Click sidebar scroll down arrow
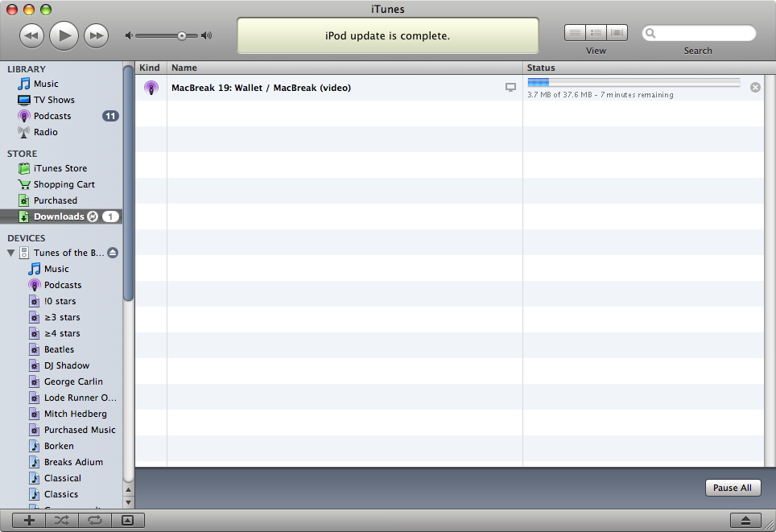Screen dimensions: 776x532 [128, 502]
